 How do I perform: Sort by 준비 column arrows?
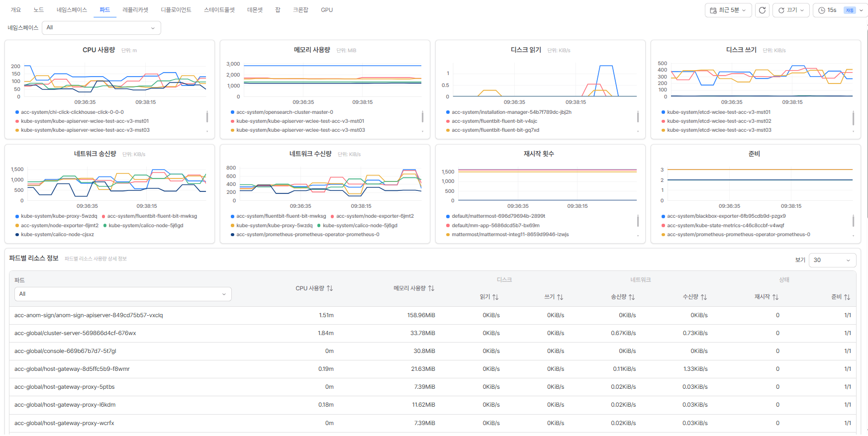click(x=847, y=297)
